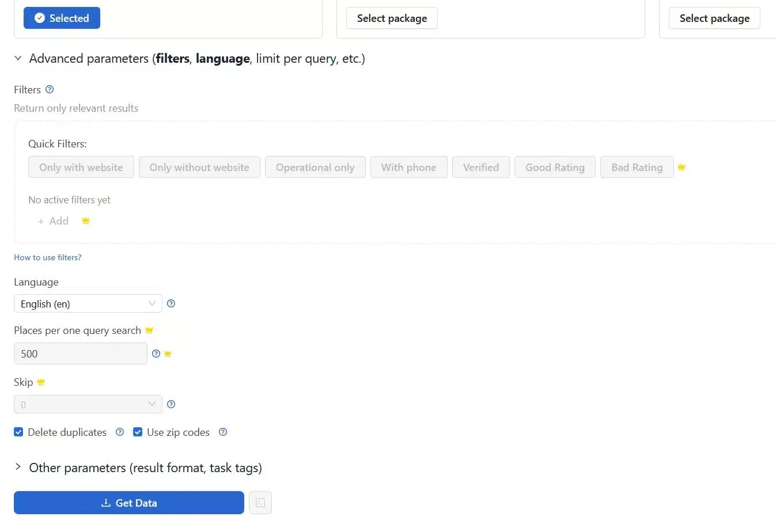
Task: Click the help icon beside Language dropdown
Action: tap(171, 303)
